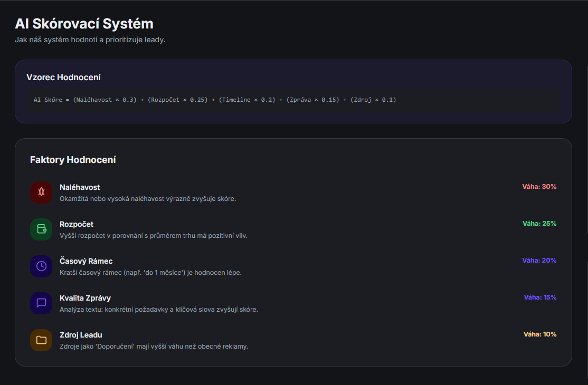The width and height of the screenshot is (588, 385).
Task: Click the red "Váha: 30%" weight label
Action: click(x=539, y=187)
